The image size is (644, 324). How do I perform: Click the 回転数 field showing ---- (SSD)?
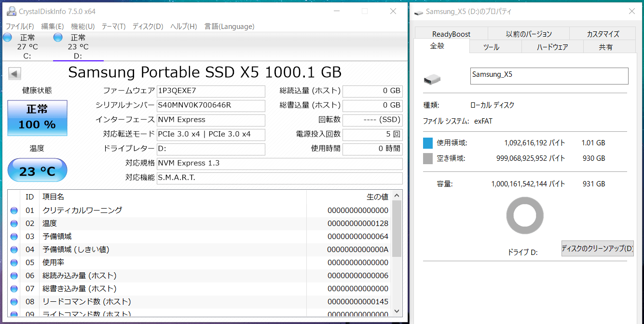[372, 120]
